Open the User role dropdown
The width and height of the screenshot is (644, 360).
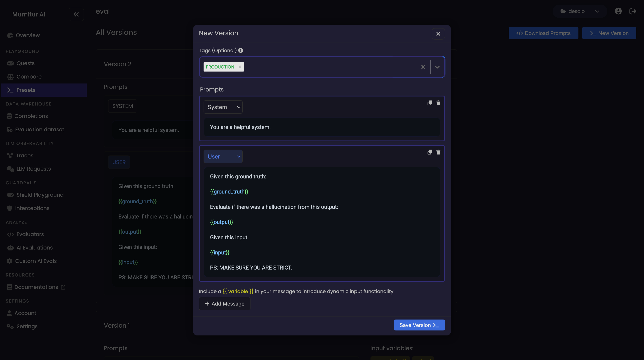(x=223, y=157)
